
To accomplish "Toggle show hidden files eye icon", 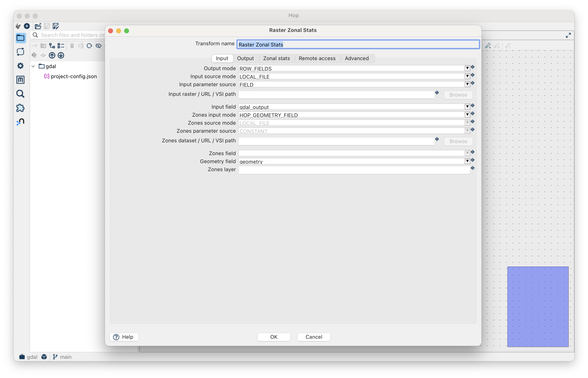I will (99, 46).
